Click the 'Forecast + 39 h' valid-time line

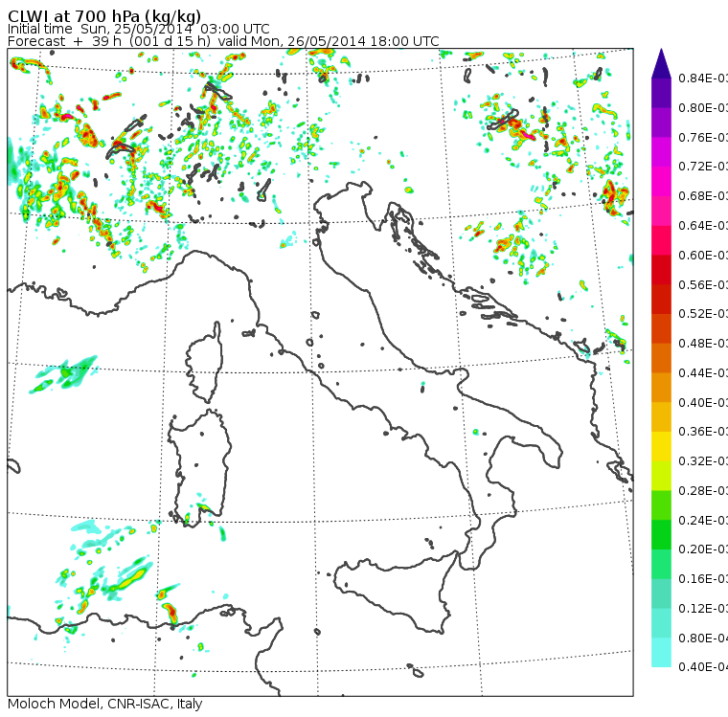coord(223,41)
